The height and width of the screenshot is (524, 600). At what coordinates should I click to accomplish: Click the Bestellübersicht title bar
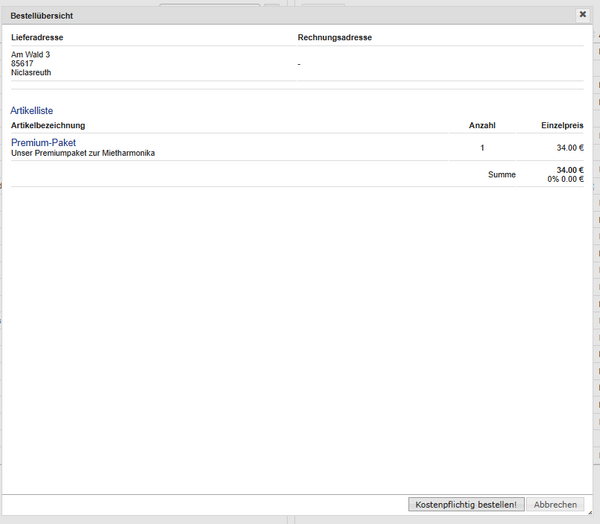pos(289,16)
